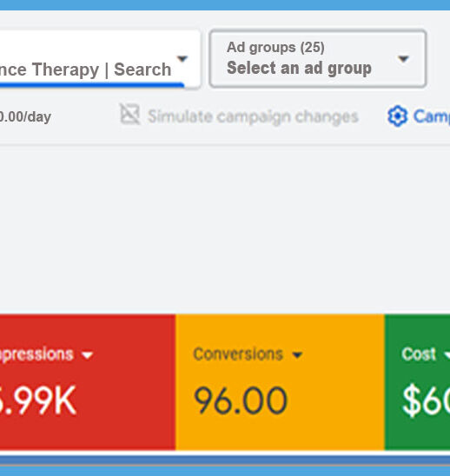Click 'Simulate campaign changes' text
This screenshot has height=476, width=450.
(253, 116)
